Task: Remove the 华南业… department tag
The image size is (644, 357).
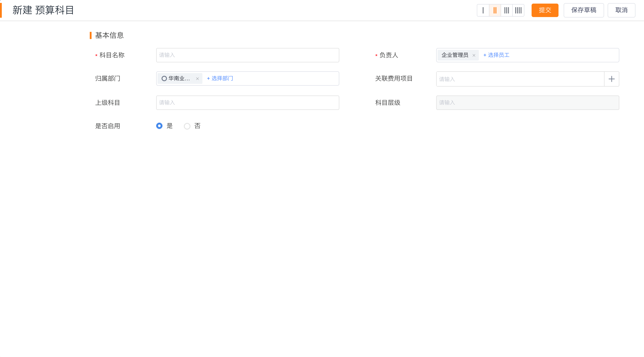Action: pyautogui.click(x=197, y=79)
